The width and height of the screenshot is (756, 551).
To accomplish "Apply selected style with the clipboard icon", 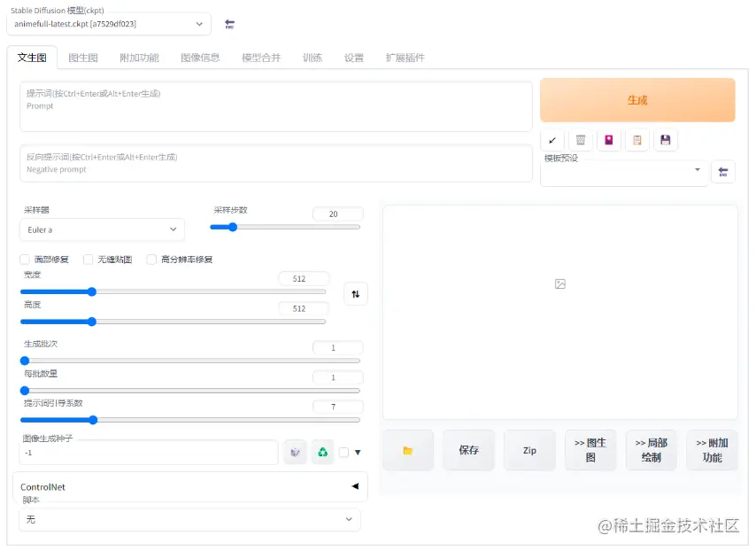I will pos(637,140).
